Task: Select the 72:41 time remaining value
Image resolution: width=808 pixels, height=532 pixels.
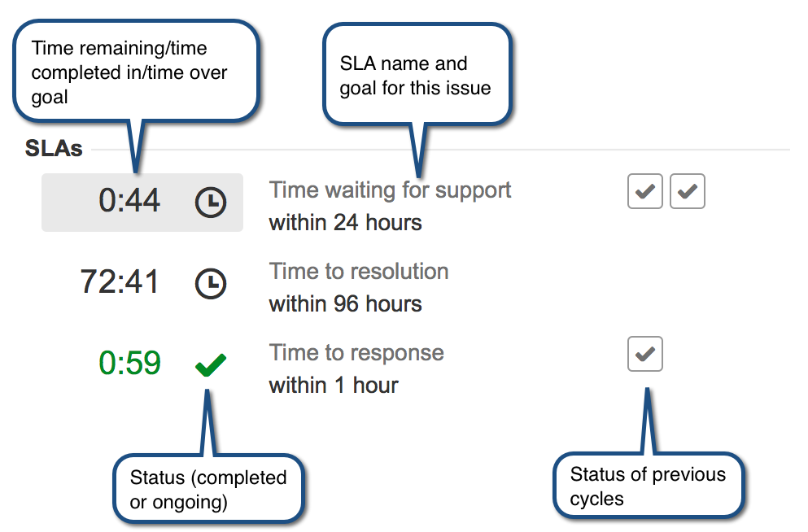Action: click(x=120, y=281)
